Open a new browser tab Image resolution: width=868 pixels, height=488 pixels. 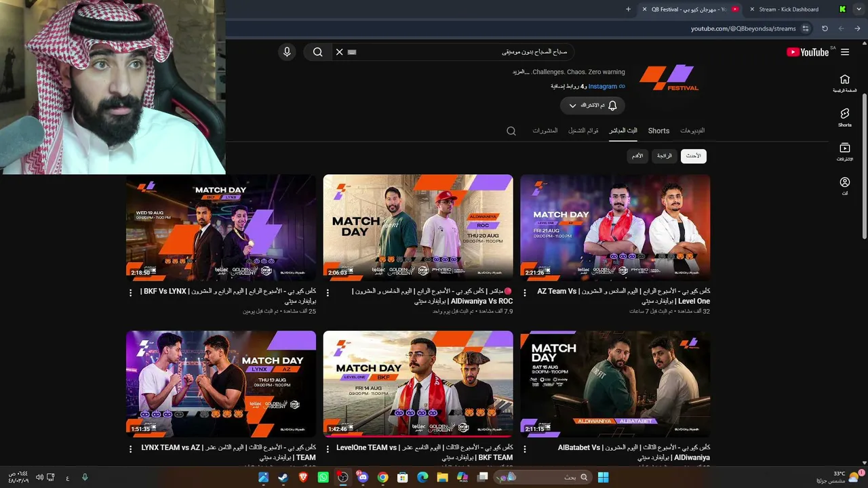click(x=628, y=9)
